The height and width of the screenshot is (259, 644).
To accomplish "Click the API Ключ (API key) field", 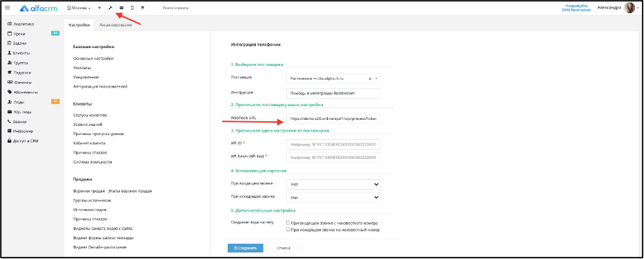I will 333,158.
